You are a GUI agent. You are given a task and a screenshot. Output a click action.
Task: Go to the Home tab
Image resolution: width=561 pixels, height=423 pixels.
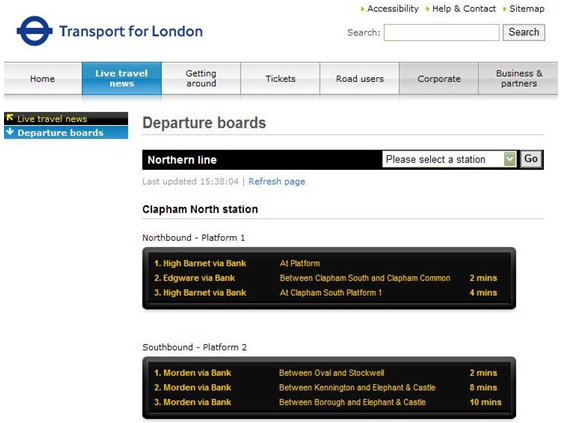click(x=43, y=78)
